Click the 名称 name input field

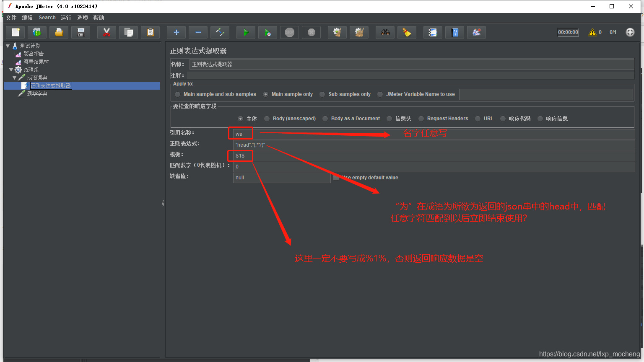click(412, 64)
